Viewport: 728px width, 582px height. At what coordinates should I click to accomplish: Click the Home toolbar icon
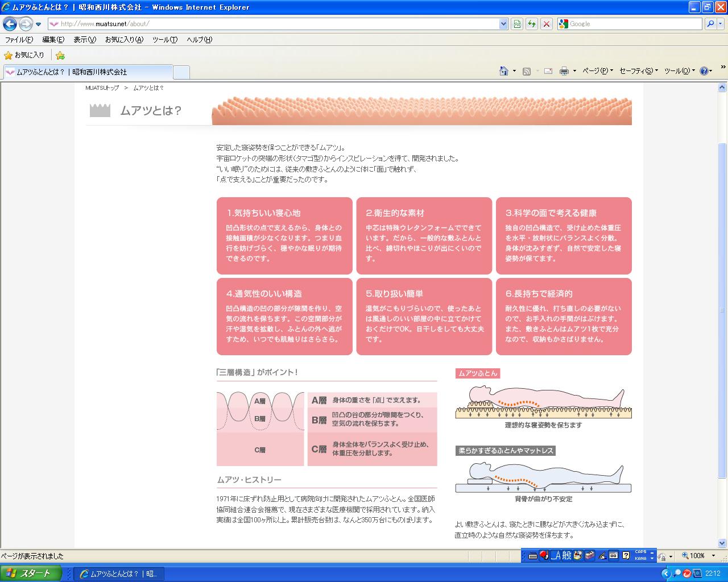tap(503, 71)
